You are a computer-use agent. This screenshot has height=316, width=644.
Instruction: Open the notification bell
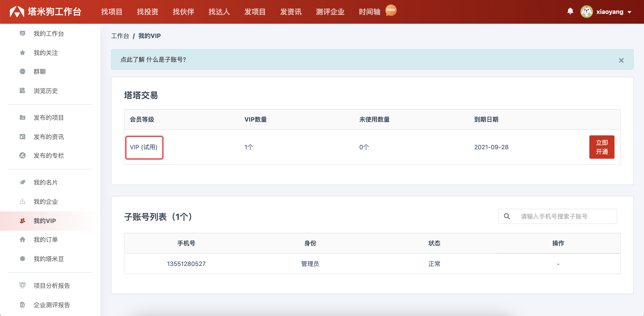(x=570, y=11)
